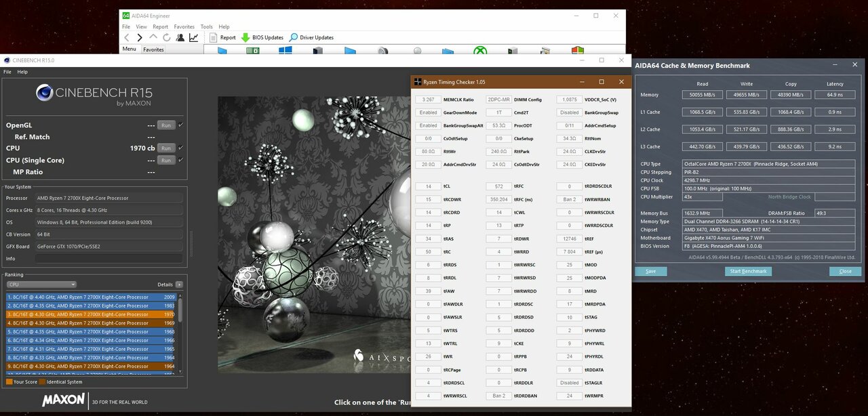Screen dimensions: 868x416
Task: Click the Motherboard Gigabyte X470 field
Action: coord(769,238)
